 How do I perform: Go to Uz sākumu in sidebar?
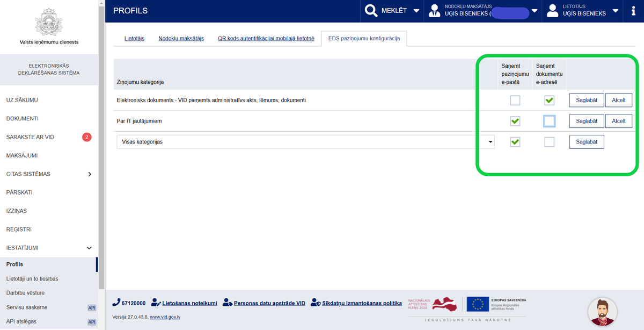(x=22, y=100)
